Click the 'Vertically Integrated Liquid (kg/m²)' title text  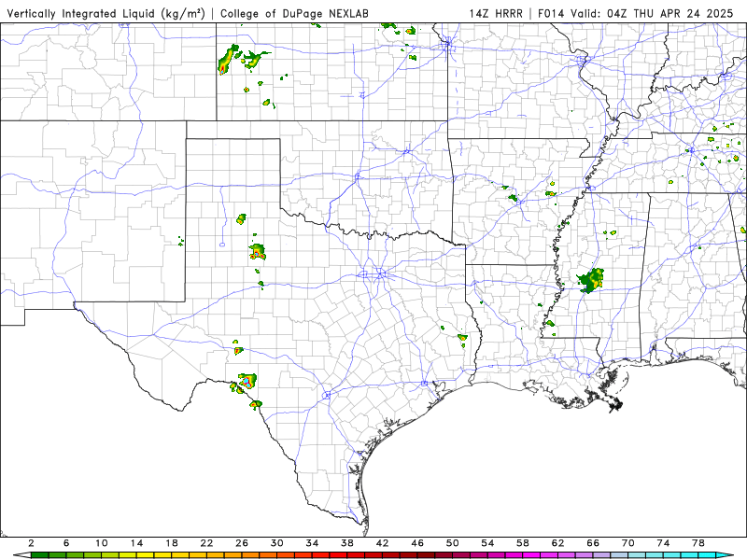click(x=106, y=13)
